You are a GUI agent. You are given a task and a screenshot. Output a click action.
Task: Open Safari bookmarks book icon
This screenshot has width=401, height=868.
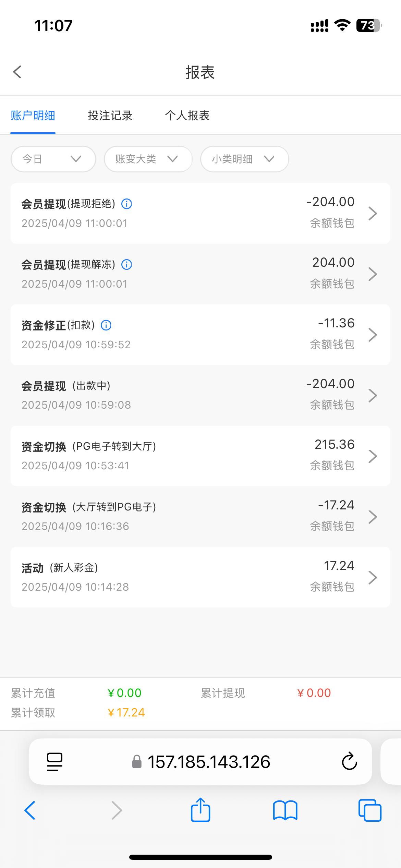coord(285,810)
